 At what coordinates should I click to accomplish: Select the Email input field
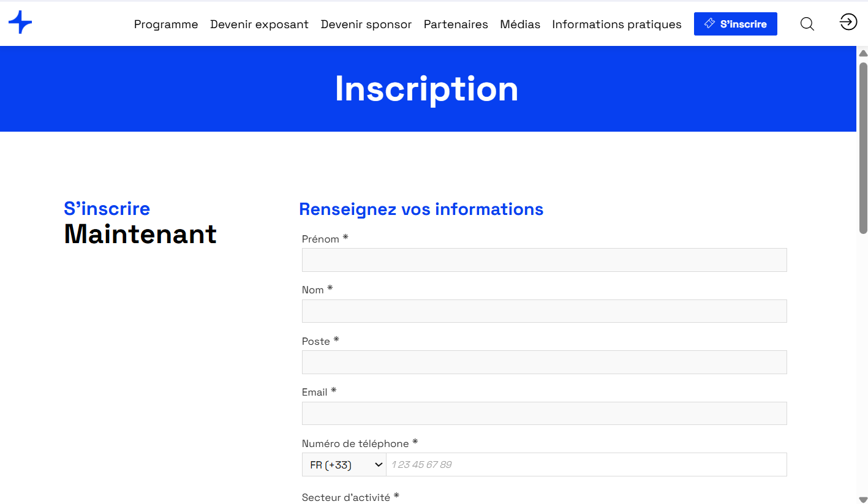pyautogui.click(x=544, y=413)
